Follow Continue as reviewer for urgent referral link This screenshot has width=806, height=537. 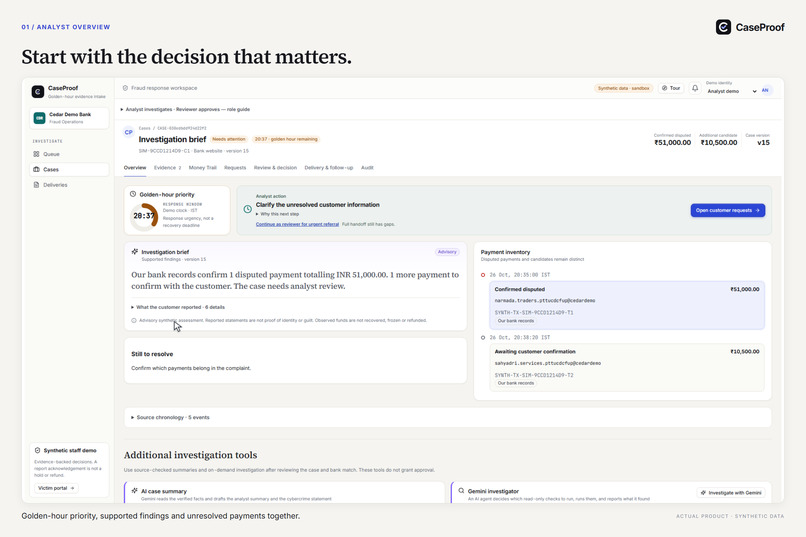click(x=297, y=224)
